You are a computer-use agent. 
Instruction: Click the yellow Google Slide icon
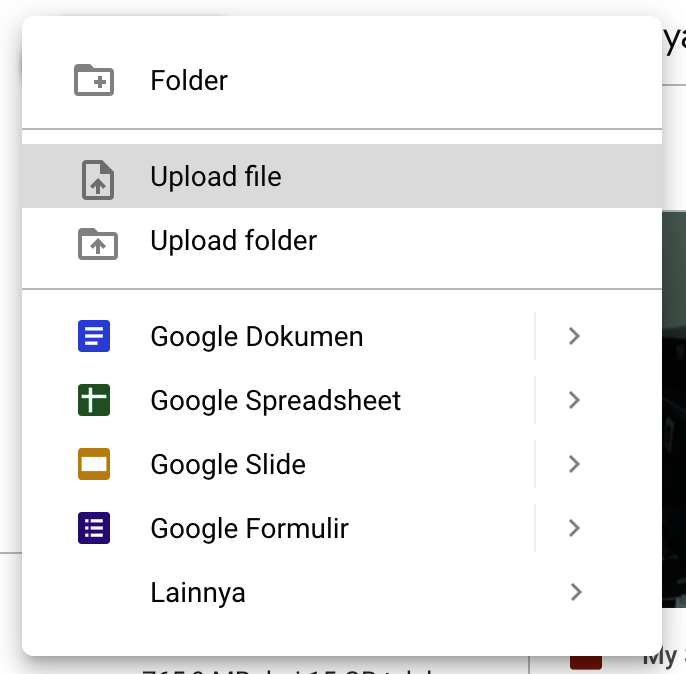coord(94,464)
